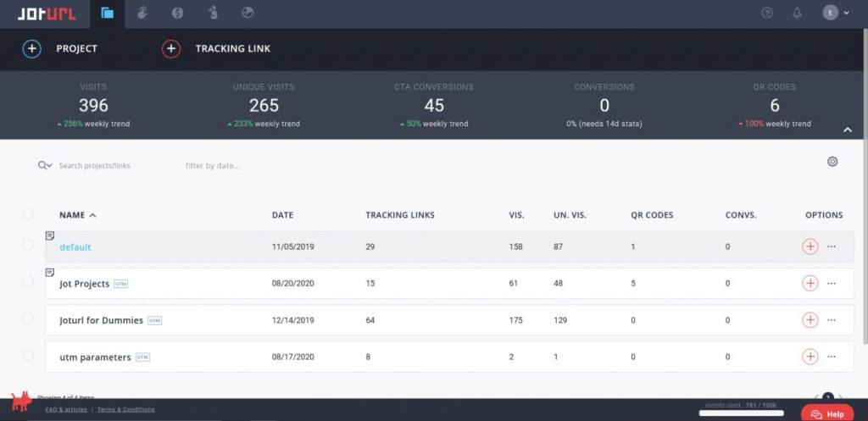Screen dimensions: 868x421
Task: Sort by UN. VIS. column header
Action: [570, 215]
